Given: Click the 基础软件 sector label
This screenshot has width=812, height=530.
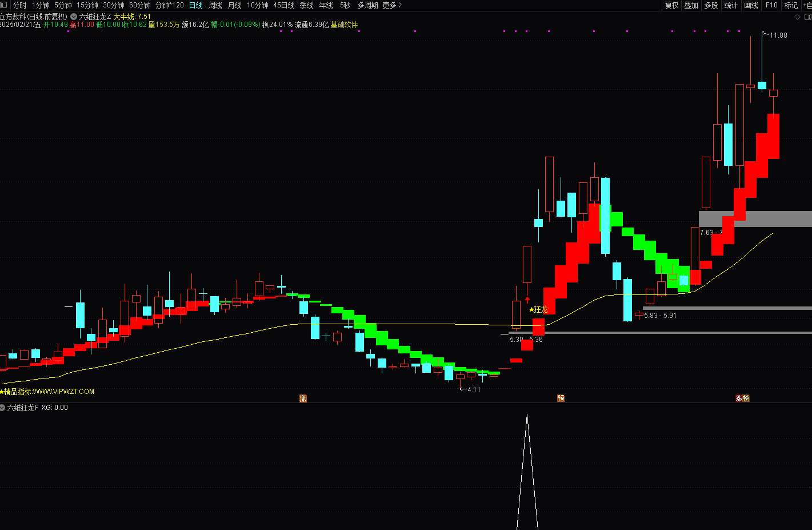Looking at the screenshot, I should click(344, 25).
